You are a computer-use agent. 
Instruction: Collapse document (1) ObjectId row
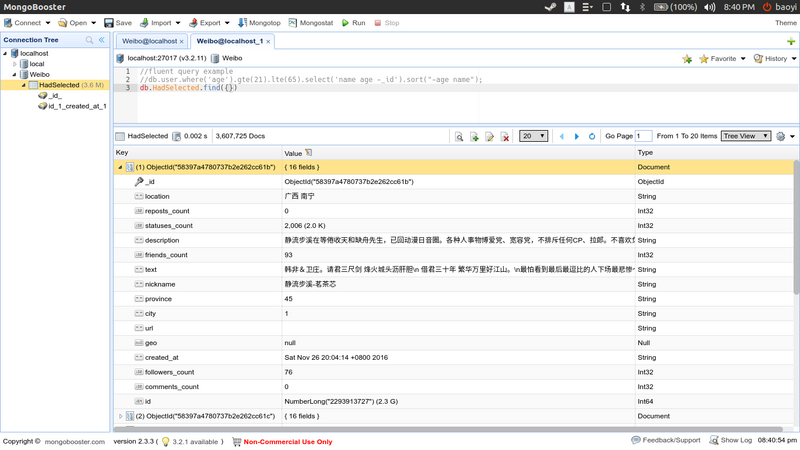point(120,167)
